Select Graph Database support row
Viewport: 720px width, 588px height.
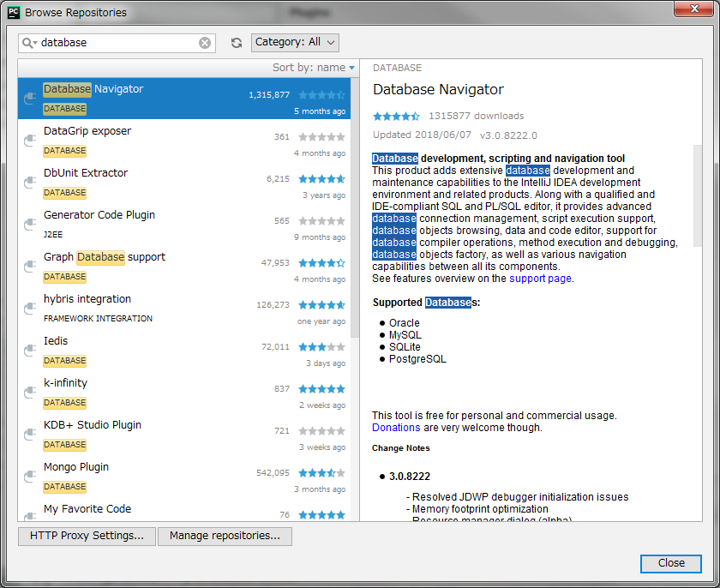click(x=184, y=267)
